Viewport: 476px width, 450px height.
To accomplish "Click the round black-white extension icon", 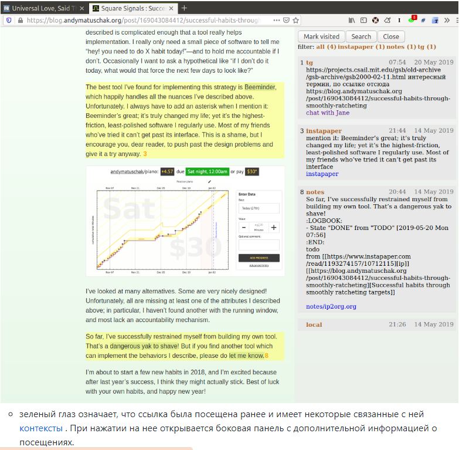I will coord(376,21).
